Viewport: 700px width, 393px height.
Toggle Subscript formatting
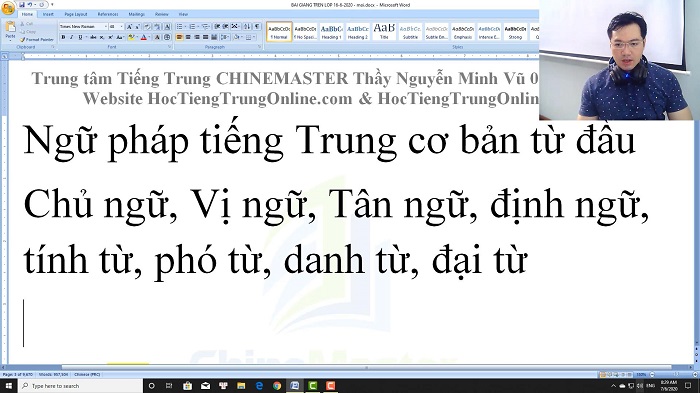click(102, 38)
